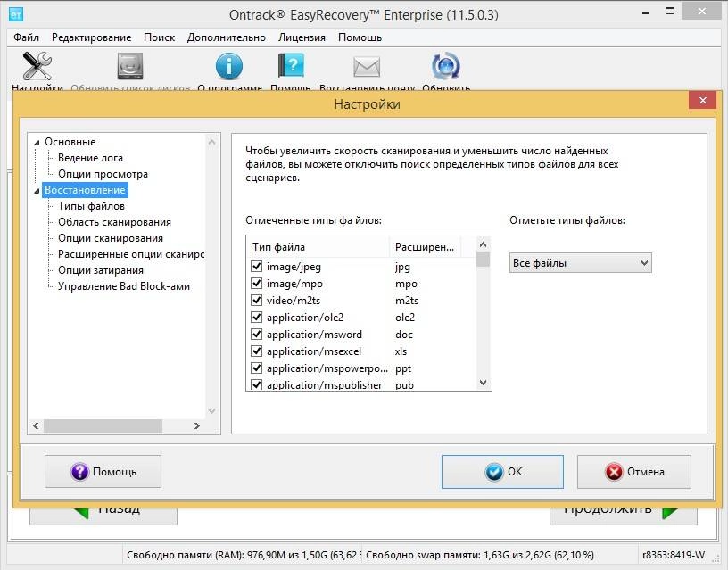Toggle the application/mspowerpoint checkbox
Image resolution: width=728 pixels, height=570 pixels.
256,368
